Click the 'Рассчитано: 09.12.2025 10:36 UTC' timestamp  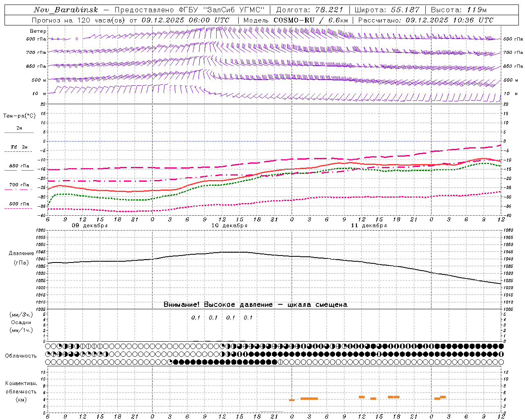(x=426, y=20)
